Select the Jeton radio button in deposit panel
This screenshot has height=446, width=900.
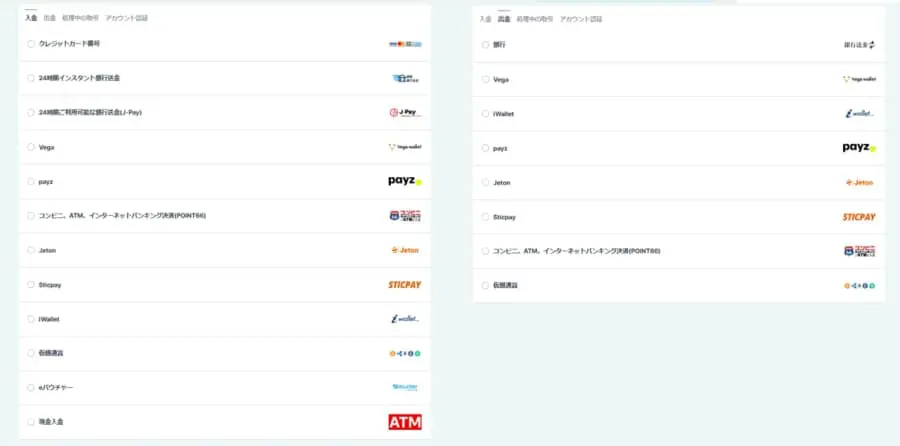click(31, 250)
